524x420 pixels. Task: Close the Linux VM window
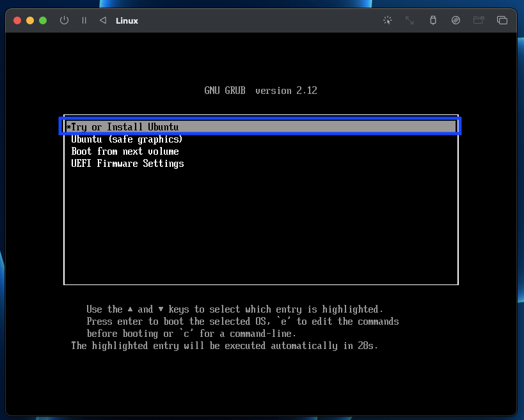(17, 20)
